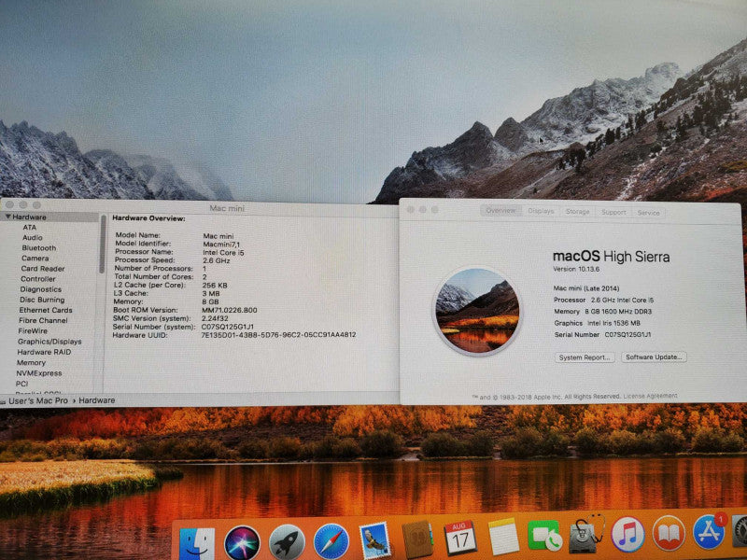Click the System Report... button
This screenshot has width=747, height=560.
point(585,357)
